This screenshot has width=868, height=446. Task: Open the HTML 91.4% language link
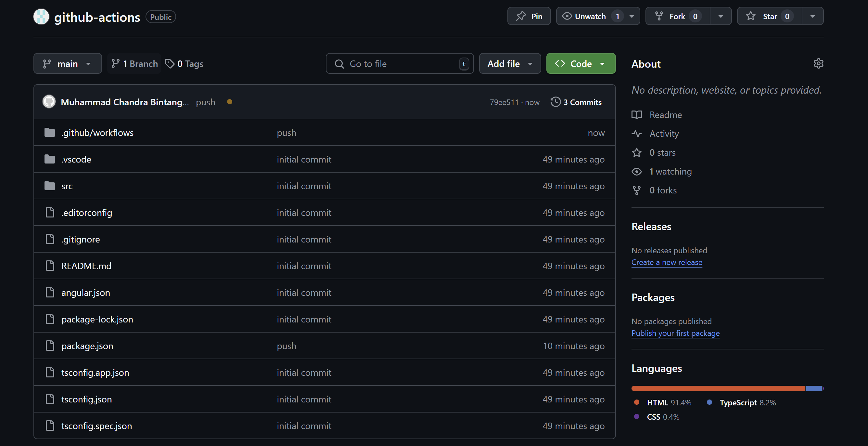[x=662, y=402]
